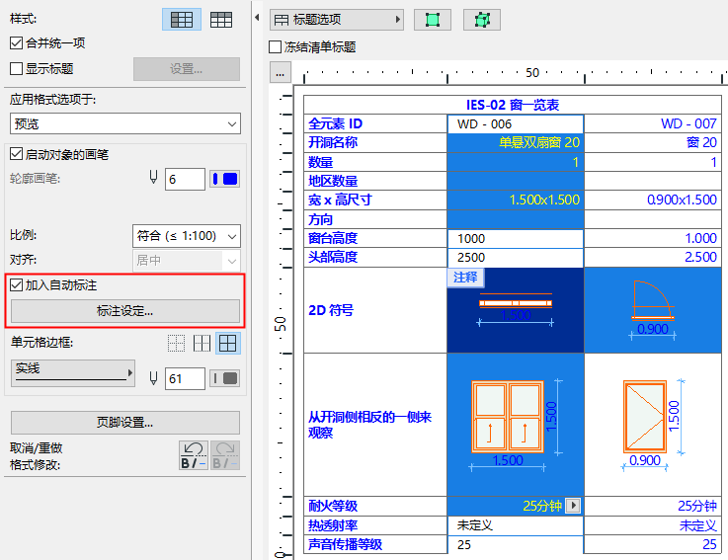This screenshot has height=560, width=728.
Task: Select the WD - 007 ID cell
Action: click(652, 124)
